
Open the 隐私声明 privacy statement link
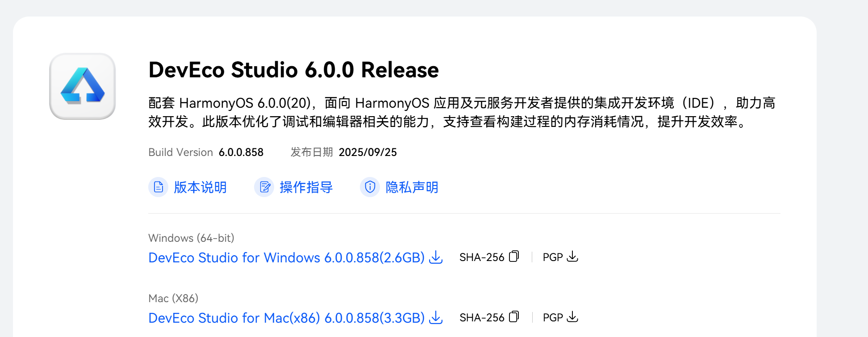pyautogui.click(x=412, y=187)
